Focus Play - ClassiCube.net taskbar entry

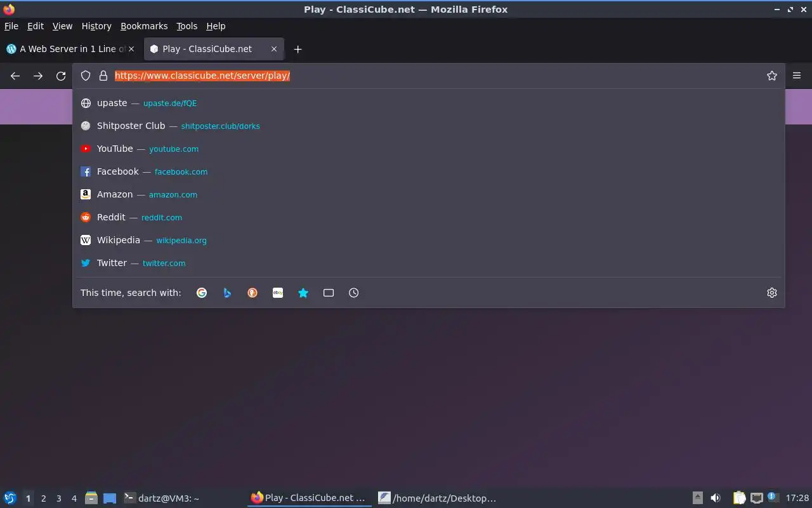pos(309,498)
